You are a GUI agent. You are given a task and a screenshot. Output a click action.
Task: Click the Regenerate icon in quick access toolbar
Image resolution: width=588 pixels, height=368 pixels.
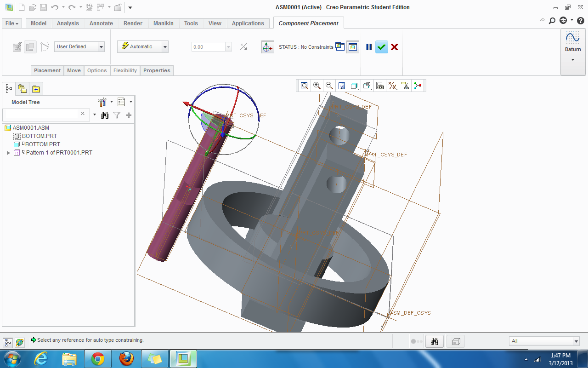(90, 7)
